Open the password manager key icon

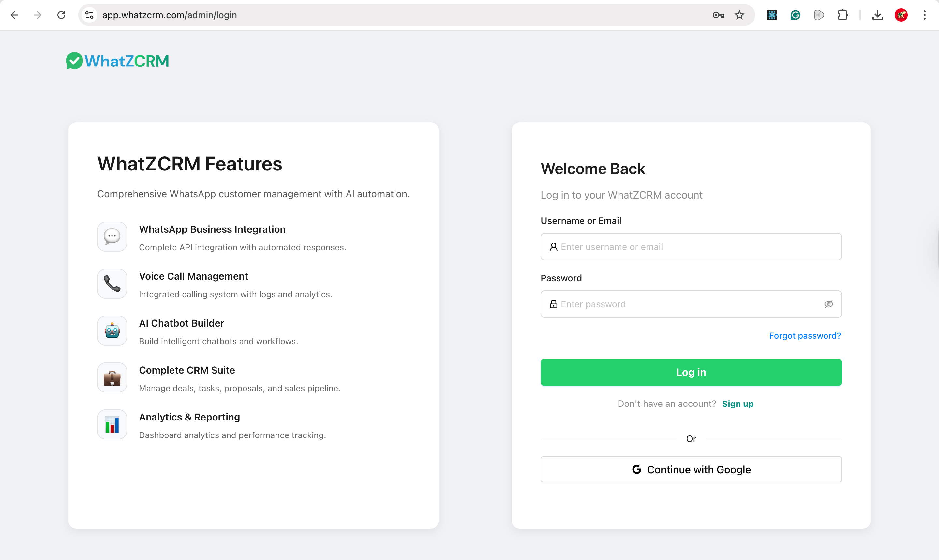718,15
